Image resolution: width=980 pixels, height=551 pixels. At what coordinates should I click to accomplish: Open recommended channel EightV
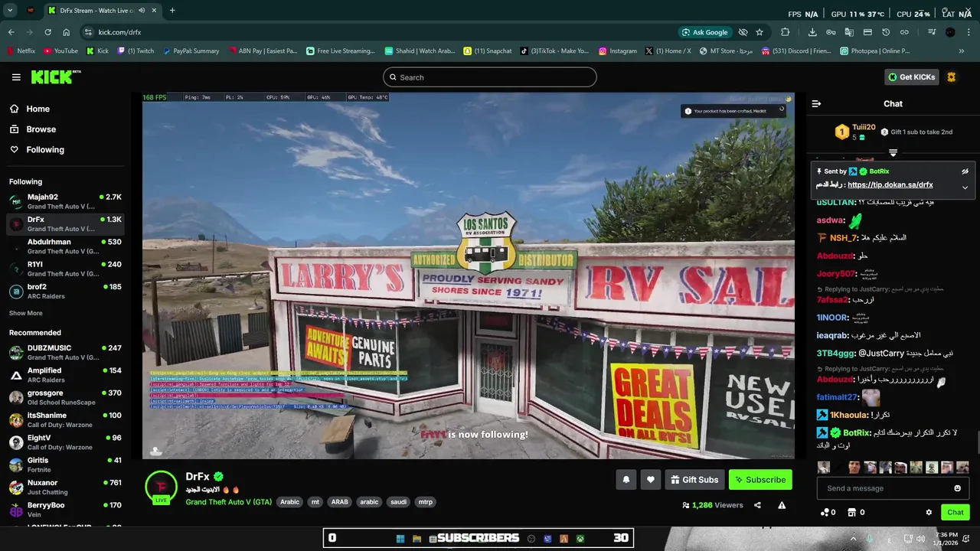point(64,442)
